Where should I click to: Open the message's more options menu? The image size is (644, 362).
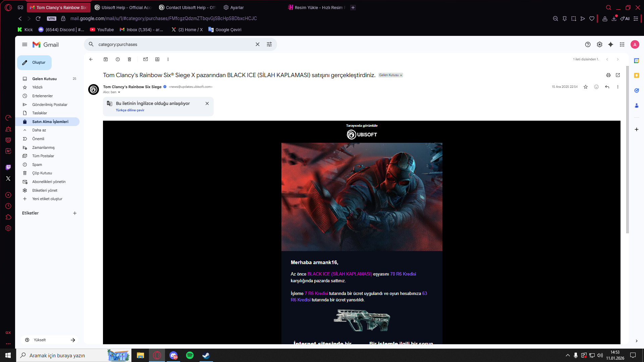(618, 87)
